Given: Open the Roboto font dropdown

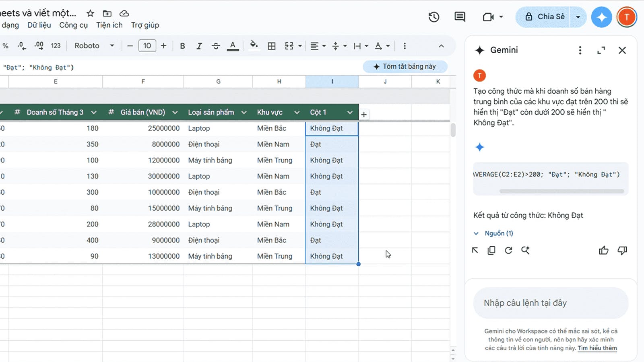Looking at the screenshot, I should [x=94, y=46].
